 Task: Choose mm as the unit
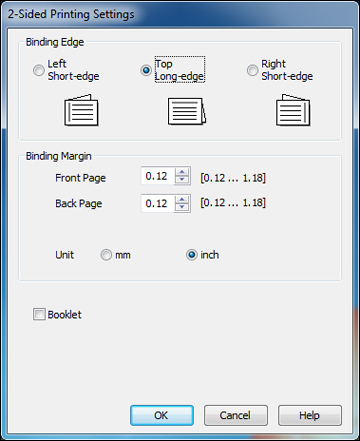pos(106,255)
